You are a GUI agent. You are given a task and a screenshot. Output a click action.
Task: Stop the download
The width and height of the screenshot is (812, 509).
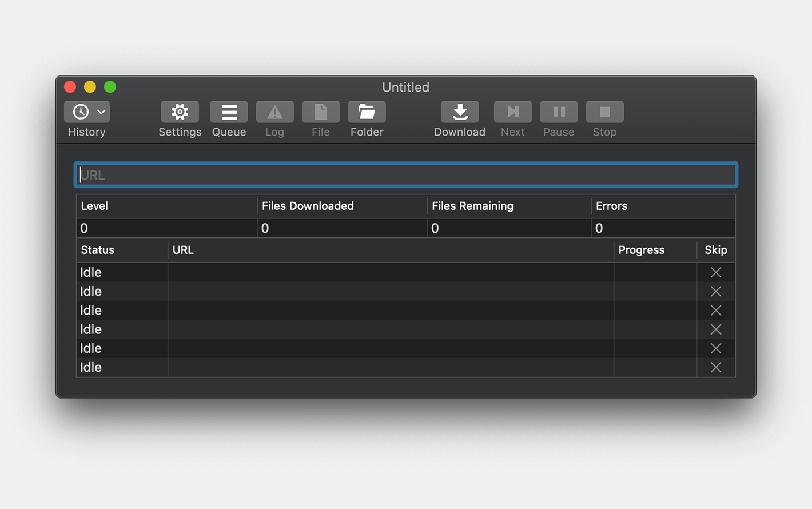coord(604,112)
